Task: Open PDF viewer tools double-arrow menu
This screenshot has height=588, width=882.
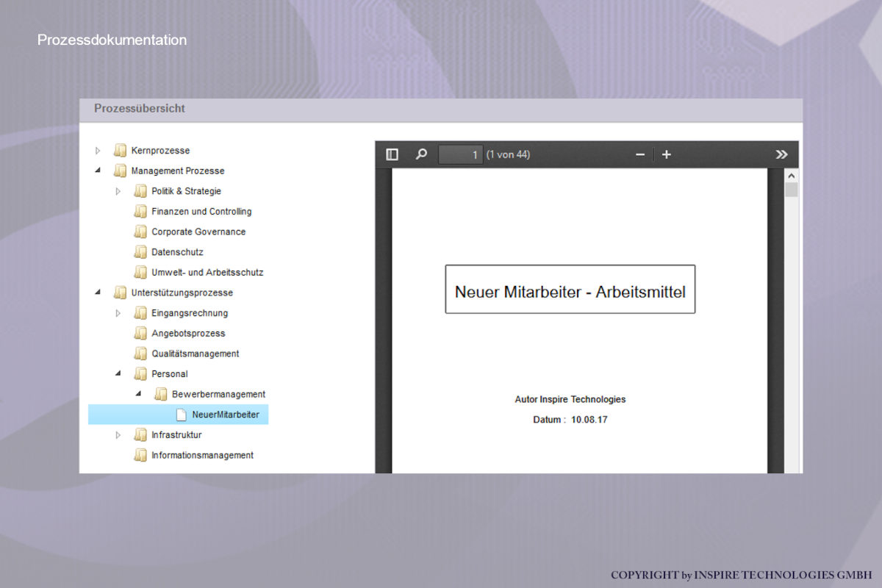Action: (781, 154)
